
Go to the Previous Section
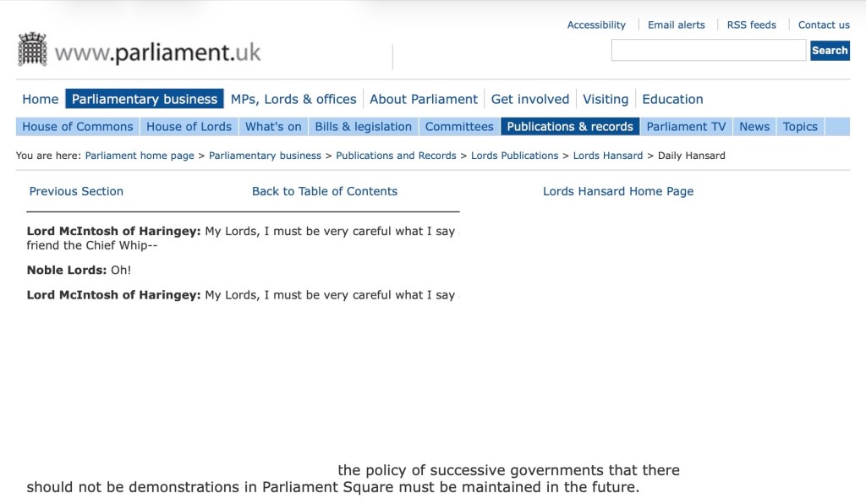[x=76, y=191]
